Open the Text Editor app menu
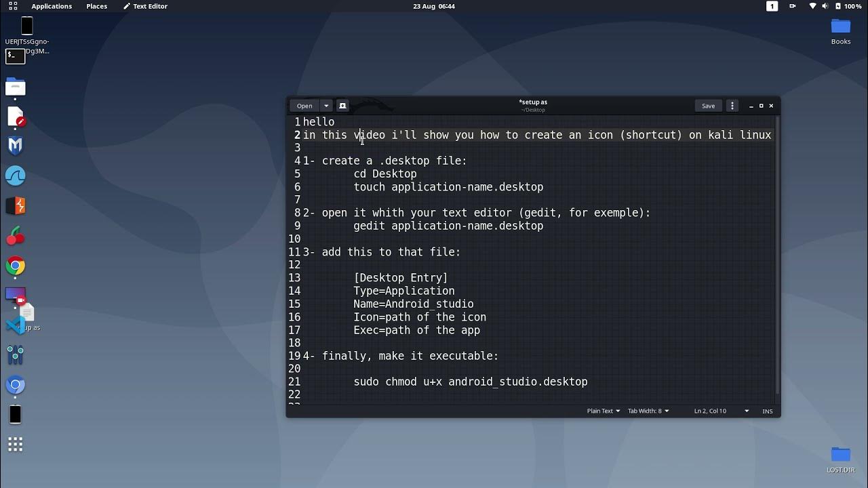 tap(146, 6)
